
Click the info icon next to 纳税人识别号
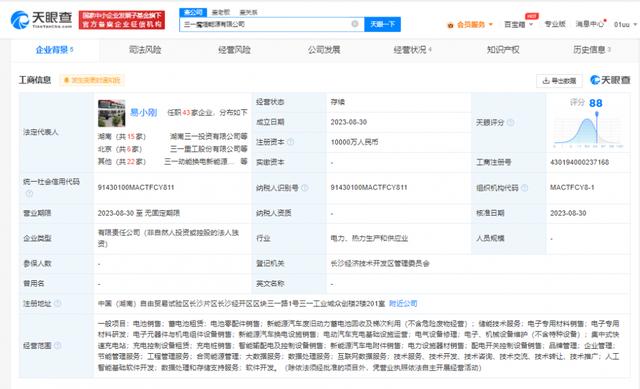304,188
